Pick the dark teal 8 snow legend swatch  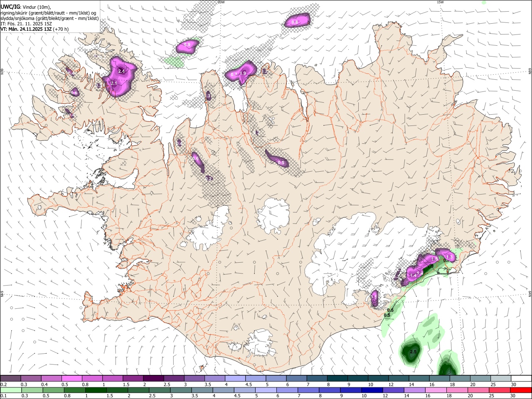click(337, 378)
